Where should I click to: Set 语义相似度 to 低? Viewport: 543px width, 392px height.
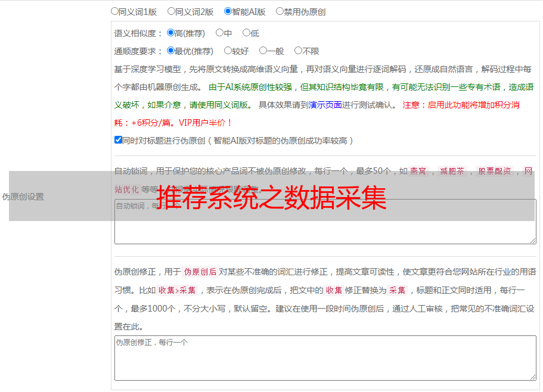click(x=246, y=33)
